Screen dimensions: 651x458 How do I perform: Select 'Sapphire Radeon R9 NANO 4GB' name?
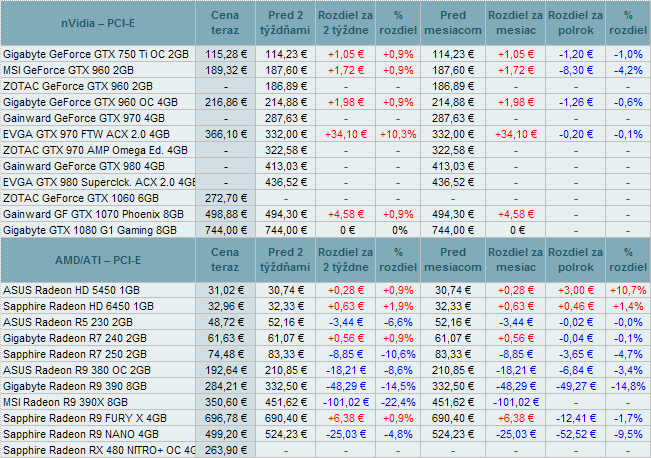(x=81, y=434)
